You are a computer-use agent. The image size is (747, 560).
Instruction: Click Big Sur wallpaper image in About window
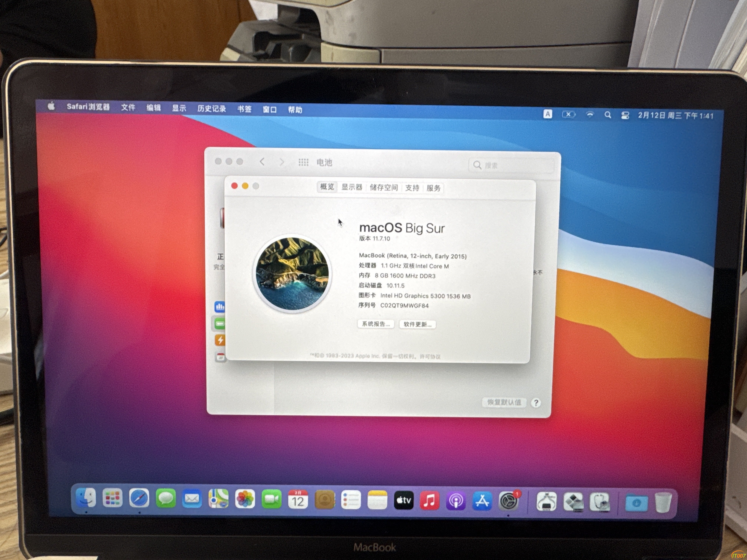click(x=292, y=274)
